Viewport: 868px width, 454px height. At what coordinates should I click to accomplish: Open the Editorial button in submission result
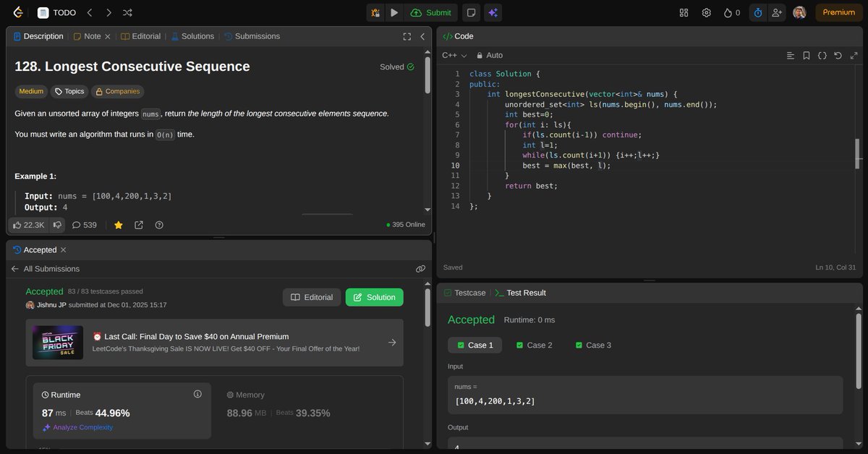(312, 297)
